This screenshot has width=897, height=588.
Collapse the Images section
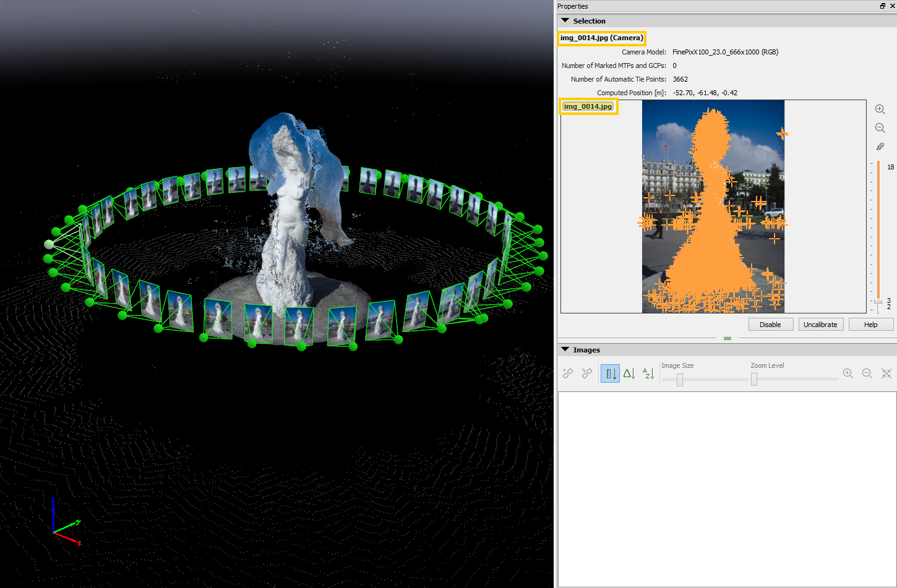pos(565,350)
